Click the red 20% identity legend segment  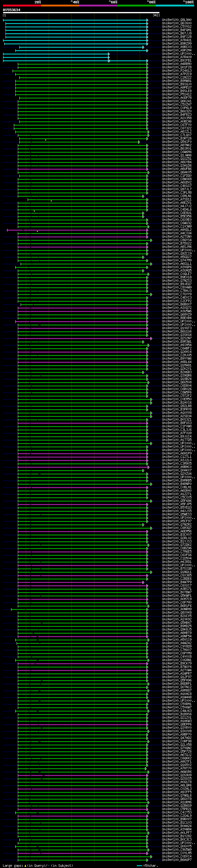pyautogui.click(x=22, y=6)
